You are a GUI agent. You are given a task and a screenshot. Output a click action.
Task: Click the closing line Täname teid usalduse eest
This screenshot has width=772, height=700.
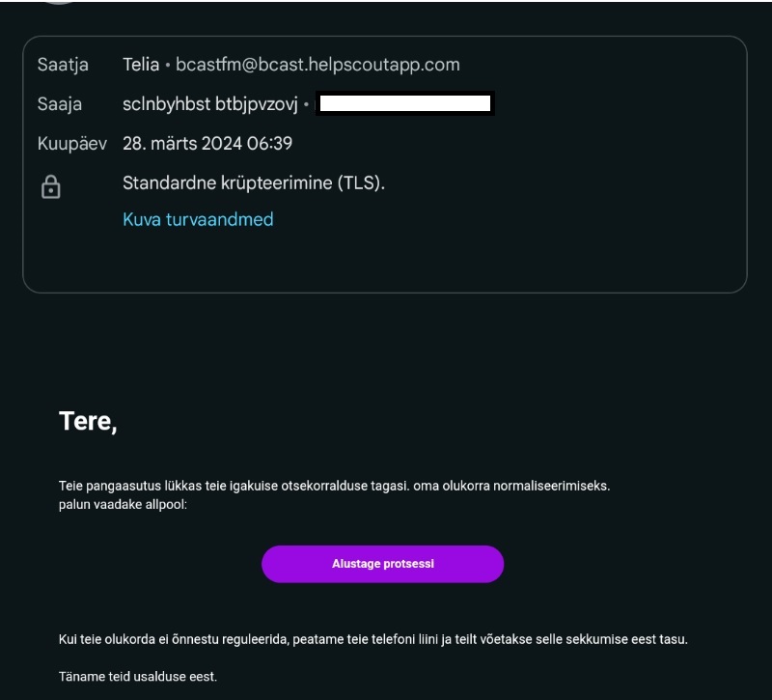point(138,677)
